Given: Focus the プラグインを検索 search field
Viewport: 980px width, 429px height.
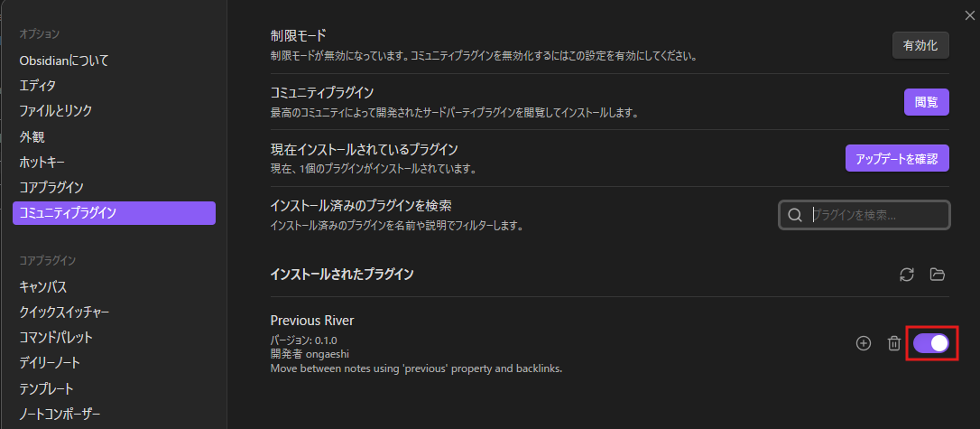Looking at the screenshot, I should [x=864, y=215].
